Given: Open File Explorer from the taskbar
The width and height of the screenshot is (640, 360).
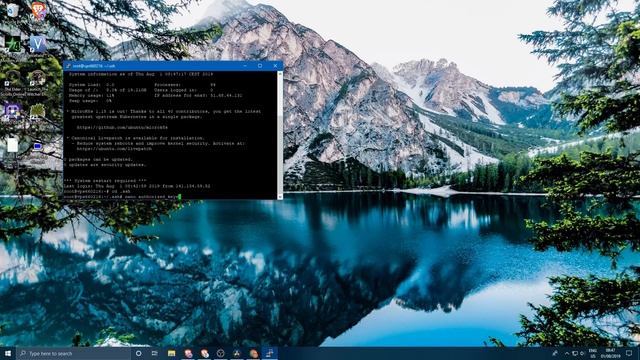Looking at the screenshot, I should [x=171, y=353].
